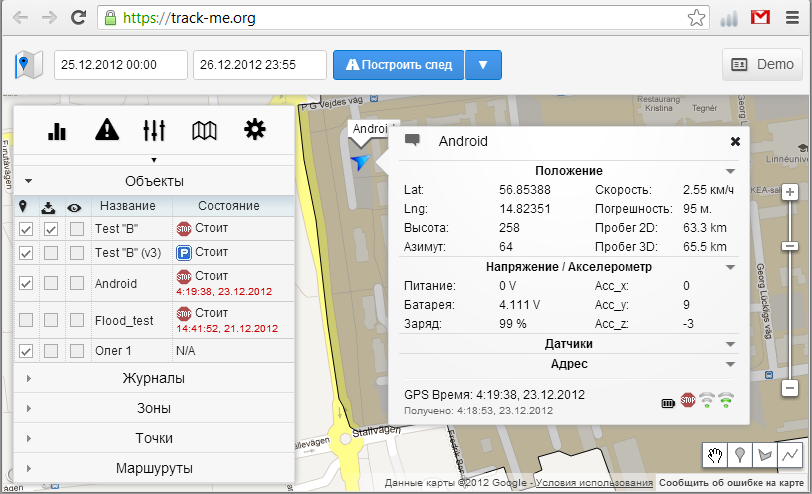This screenshot has width=812, height=494.
Task: Expand the Датчики section in popup
Action: [x=568, y=343]
